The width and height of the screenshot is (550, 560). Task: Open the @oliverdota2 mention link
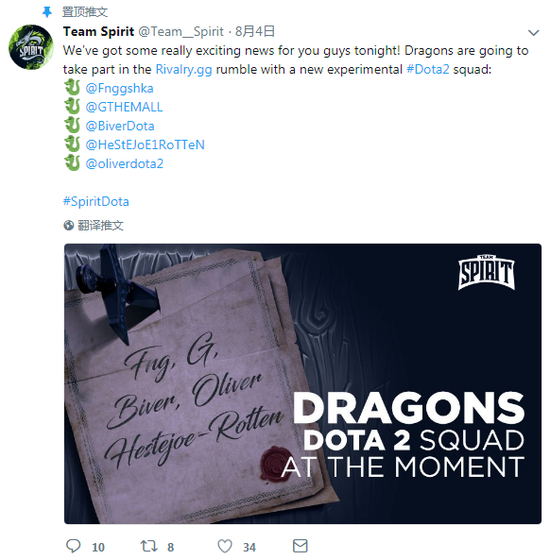125,164
